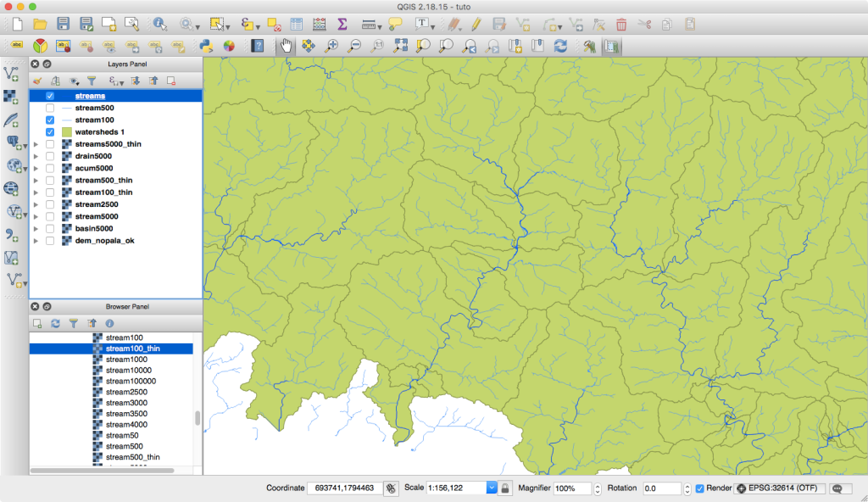Expand the streams5000_thin layer tree
The image size is (868, 502).
36,144
